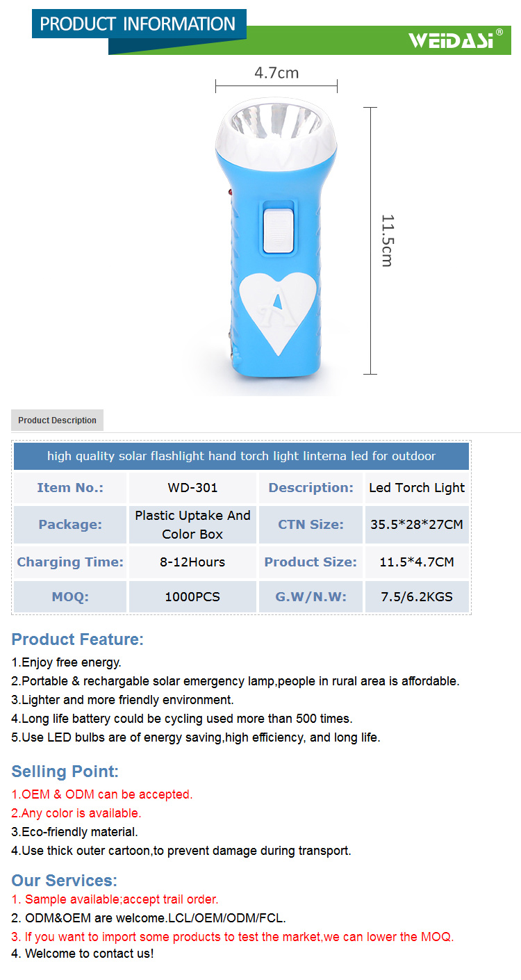Click the 4.7cm width dimension label
This screenshot has width=521, height=980.
tap(276, 73)
